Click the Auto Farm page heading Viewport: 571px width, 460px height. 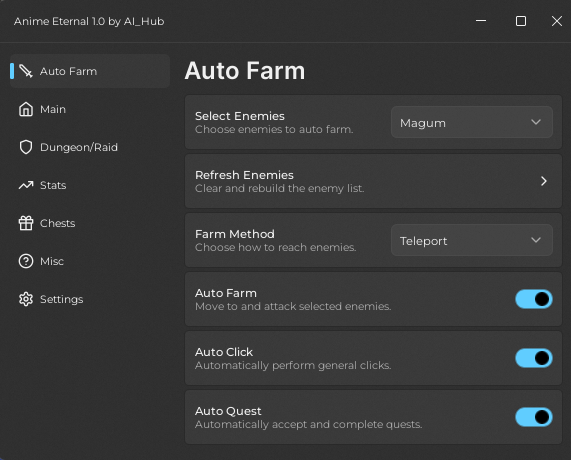(x=245, y=71)
